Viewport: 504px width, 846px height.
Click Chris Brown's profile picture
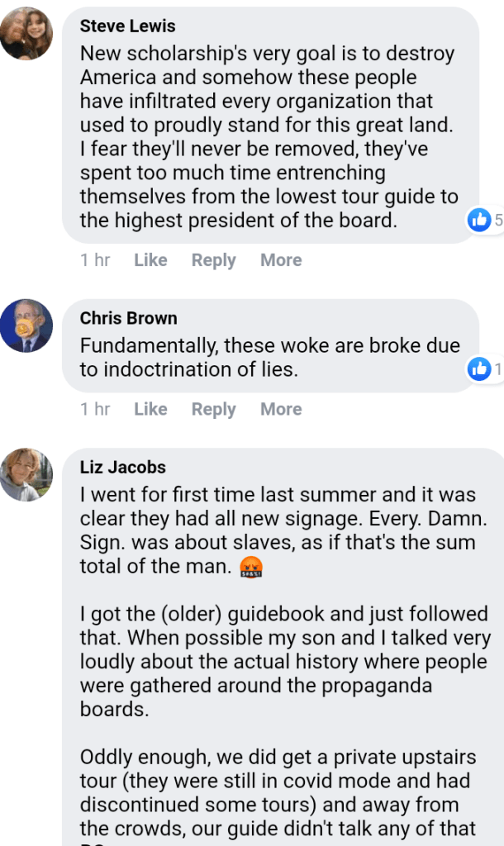coord(26,326)
